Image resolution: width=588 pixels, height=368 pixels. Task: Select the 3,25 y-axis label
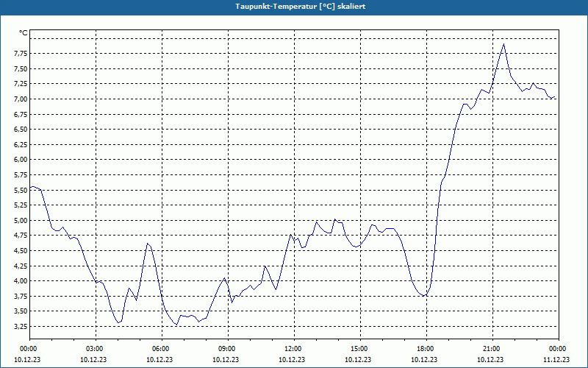(x=21, y=326)
